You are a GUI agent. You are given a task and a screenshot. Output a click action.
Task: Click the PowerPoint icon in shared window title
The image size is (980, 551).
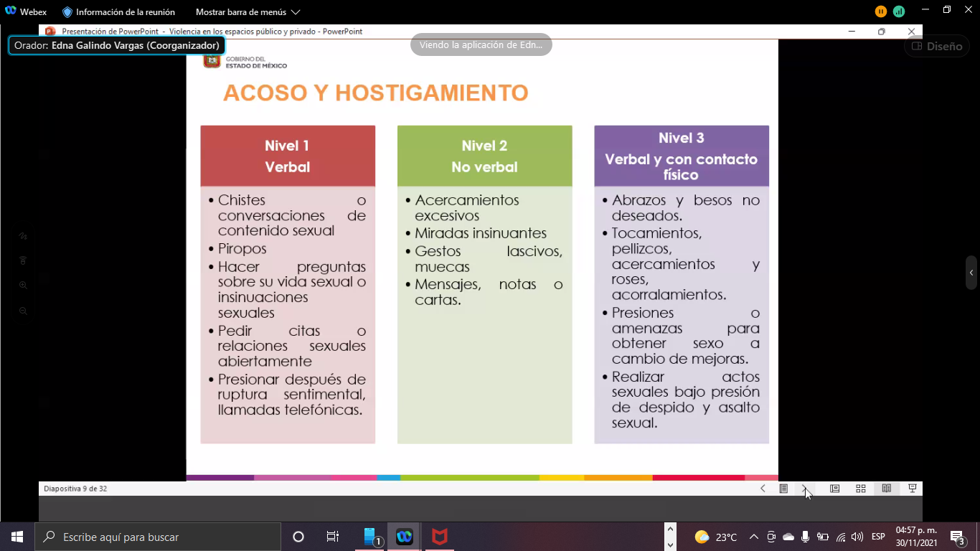[x=50, y=32]
